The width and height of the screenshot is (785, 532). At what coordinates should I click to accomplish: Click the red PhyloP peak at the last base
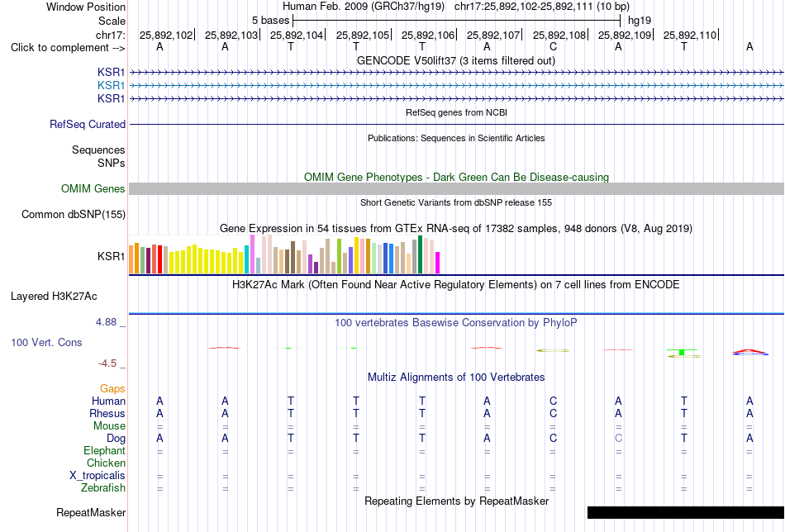click(750, 351)
